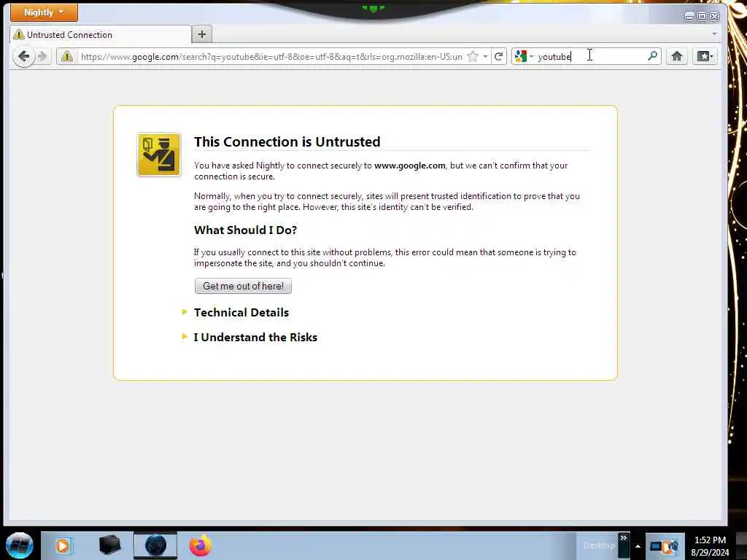The image size is (747, 560).
Task: Run search with the magnifying glass icon
Action: click(x=652, y=56)
